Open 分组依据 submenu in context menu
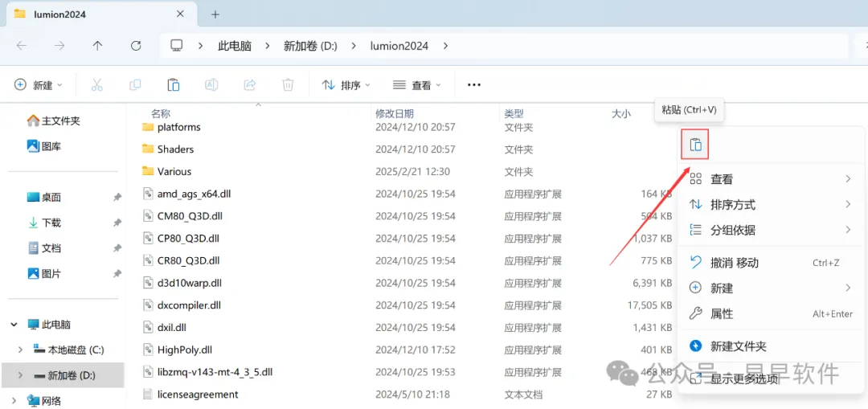868x409 pixels. (x=770, y=230)
